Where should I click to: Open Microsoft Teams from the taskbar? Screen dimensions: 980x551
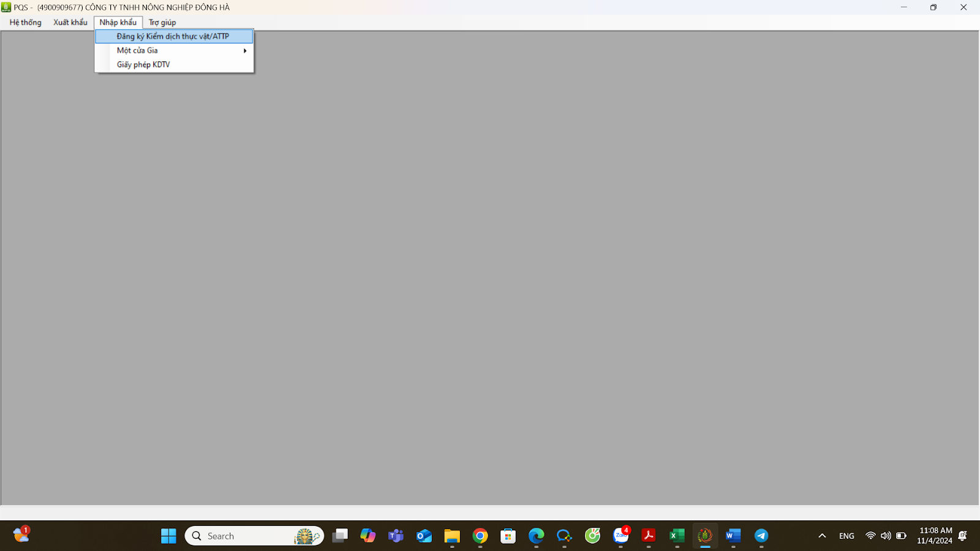(396, 536)
